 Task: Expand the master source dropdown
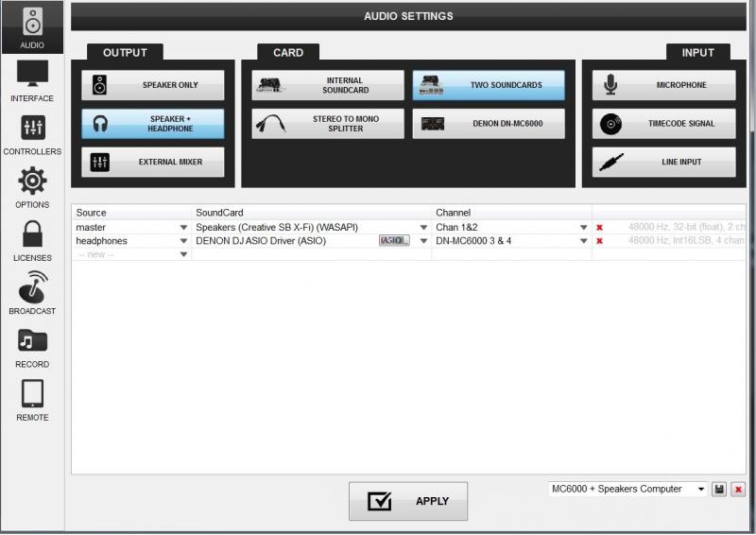point(183,228)
